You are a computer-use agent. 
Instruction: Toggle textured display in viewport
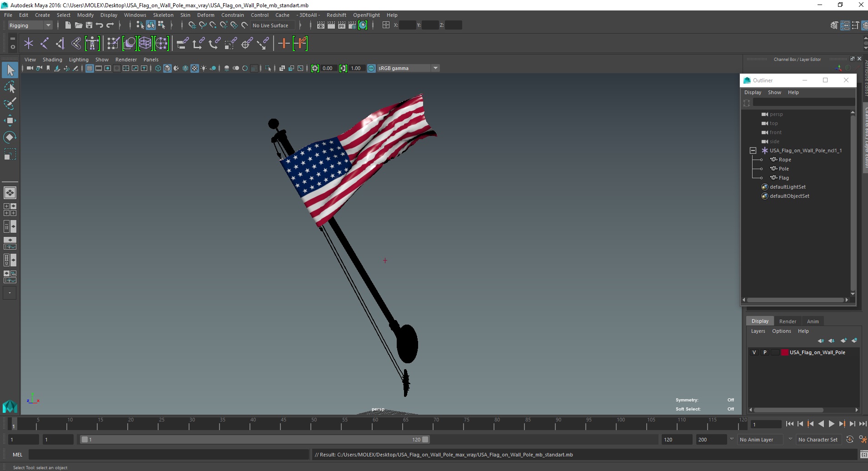pyautogui.click(x=195, y=68)
